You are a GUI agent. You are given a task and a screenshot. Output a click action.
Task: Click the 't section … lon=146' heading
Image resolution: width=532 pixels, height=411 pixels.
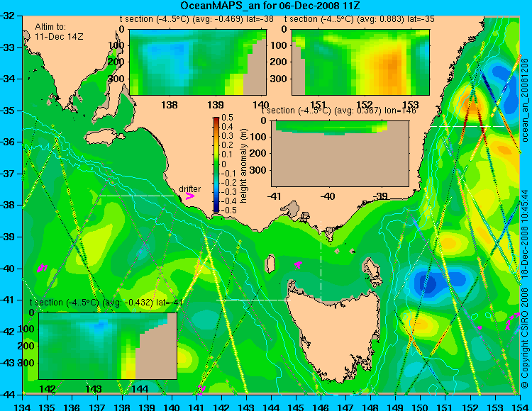[338, 111]
